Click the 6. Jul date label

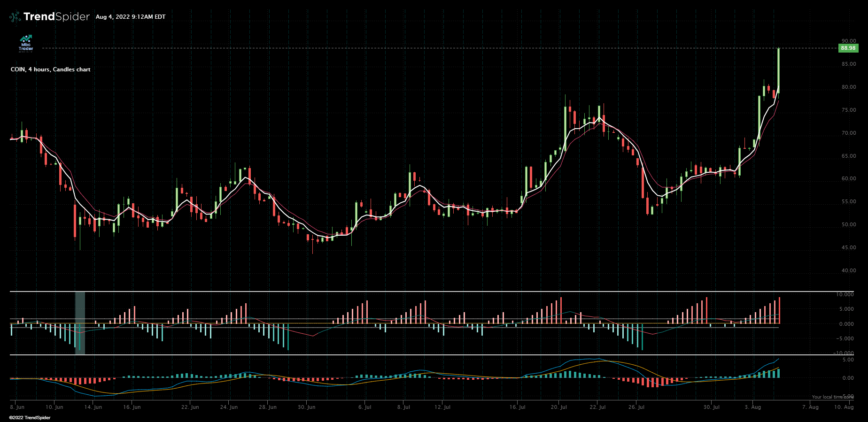[365, 407]
